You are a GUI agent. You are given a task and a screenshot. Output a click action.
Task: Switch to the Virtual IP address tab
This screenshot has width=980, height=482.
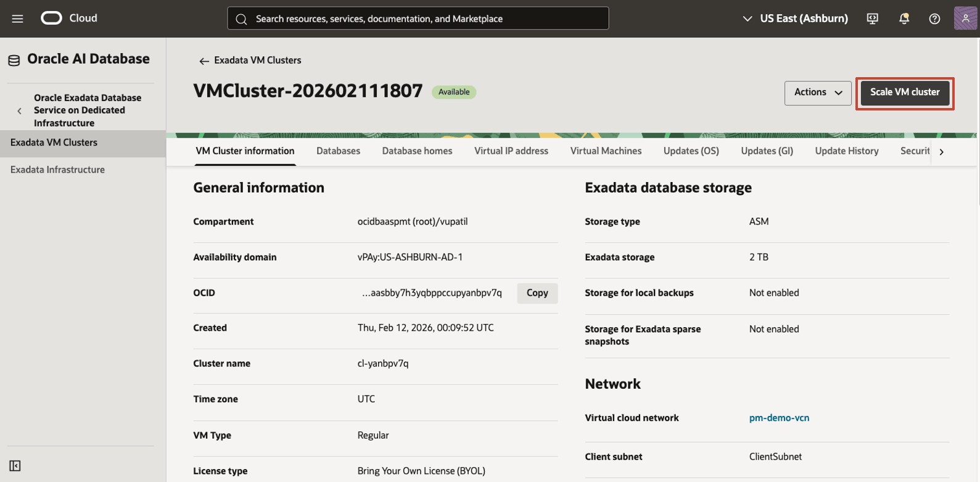coord(511,151)
